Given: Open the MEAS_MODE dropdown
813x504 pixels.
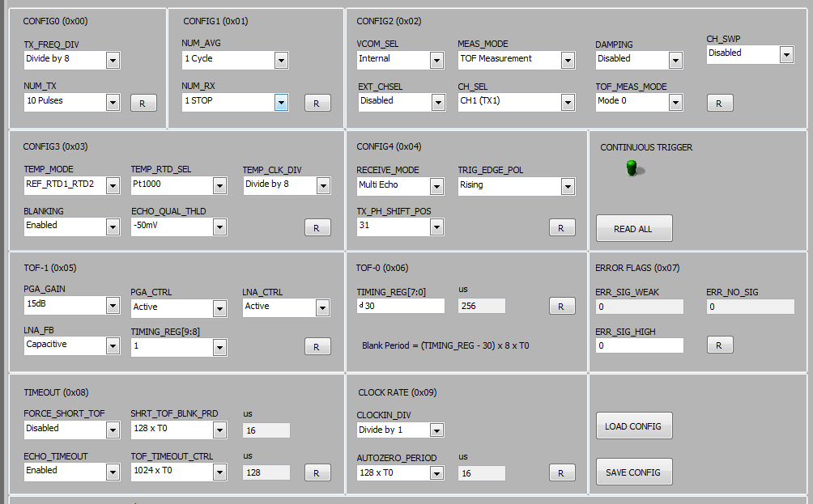Looking at the screenshot, I should [567, 60].
